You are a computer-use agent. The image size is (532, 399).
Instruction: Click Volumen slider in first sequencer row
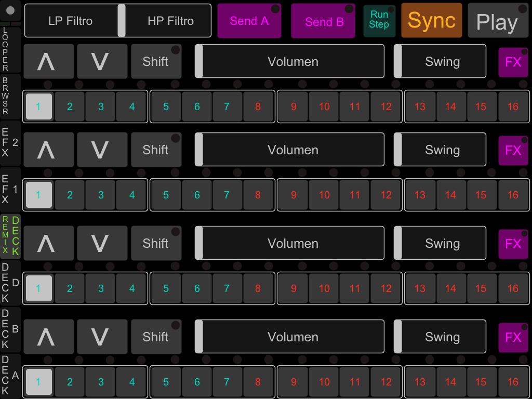point(289,61)
